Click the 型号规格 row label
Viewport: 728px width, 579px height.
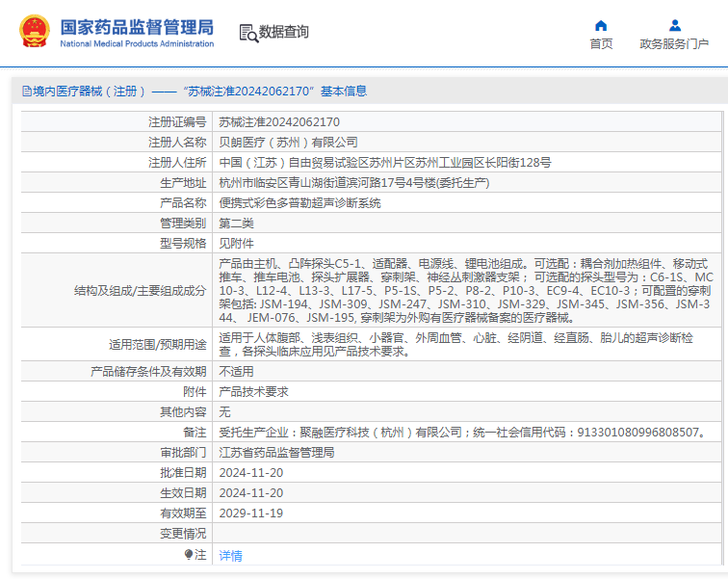[183, 244]
